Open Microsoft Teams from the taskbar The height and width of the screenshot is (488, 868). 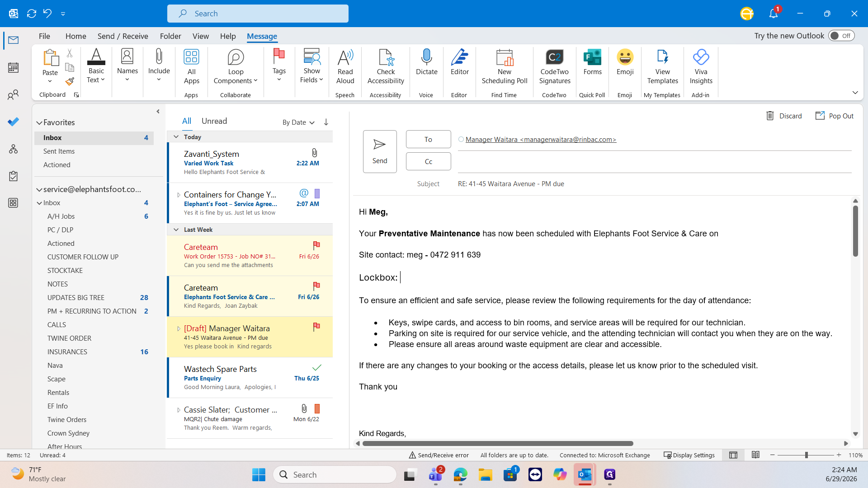coord(435,474)
